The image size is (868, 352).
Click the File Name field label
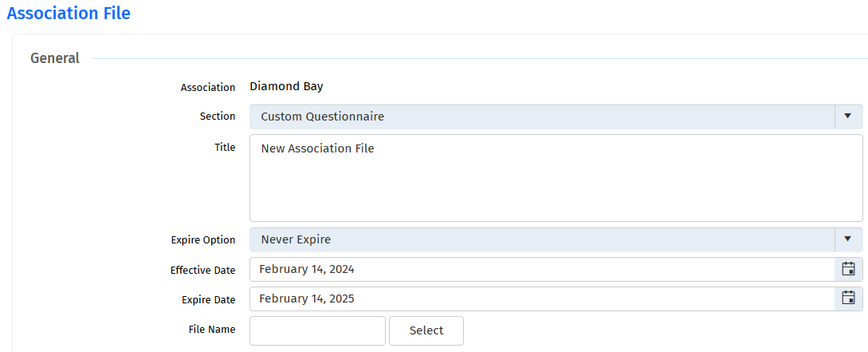[212, 330]
